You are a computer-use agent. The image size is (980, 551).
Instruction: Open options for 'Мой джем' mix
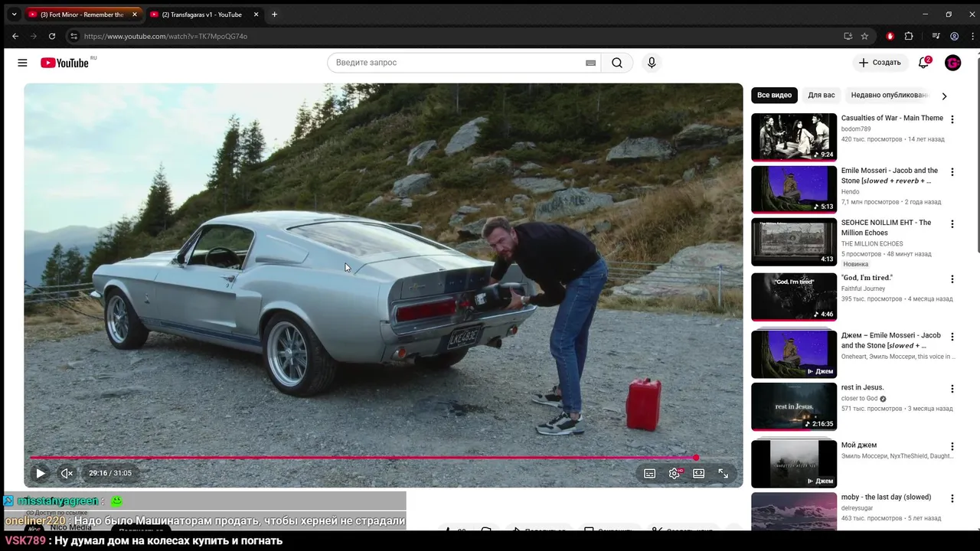pyautogui.click(x=952, y=446)
